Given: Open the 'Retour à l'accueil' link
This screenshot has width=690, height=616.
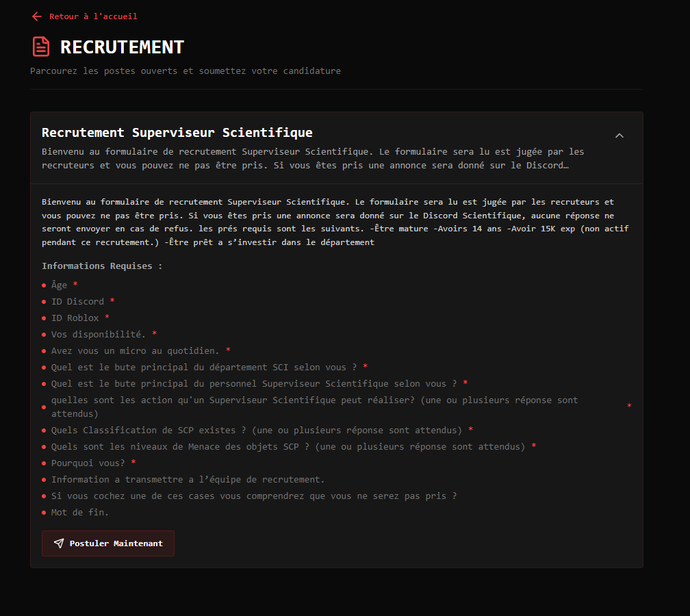Looking at the screenshot, I should click(x=92, y=16).
